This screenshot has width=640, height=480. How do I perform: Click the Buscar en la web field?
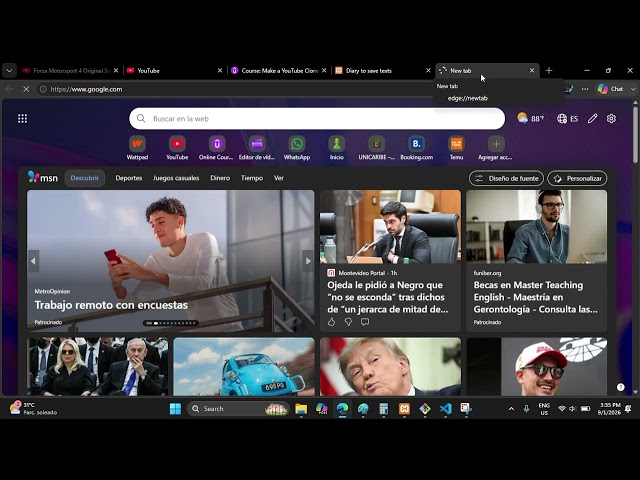coord(317,118)
